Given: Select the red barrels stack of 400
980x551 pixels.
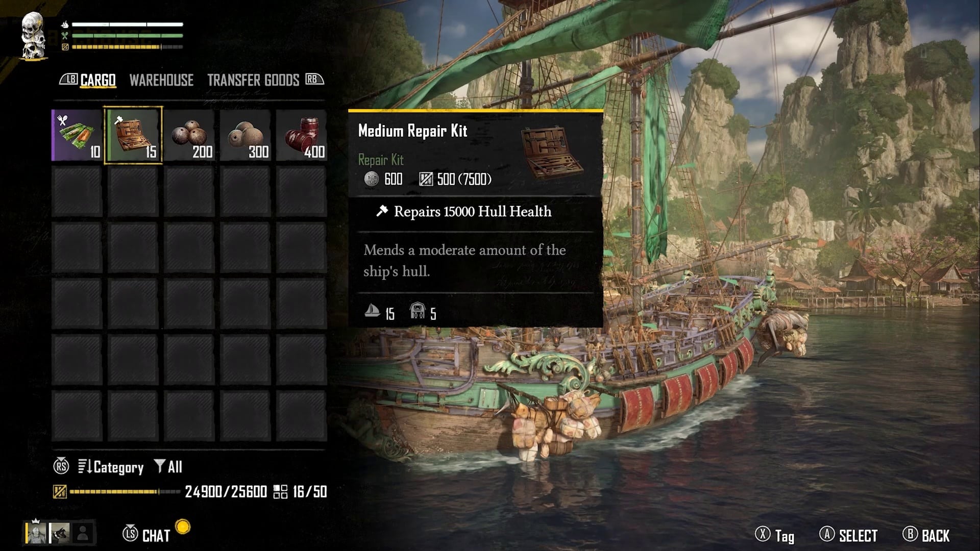Looking at the screenshot, I should pos(302,135).
